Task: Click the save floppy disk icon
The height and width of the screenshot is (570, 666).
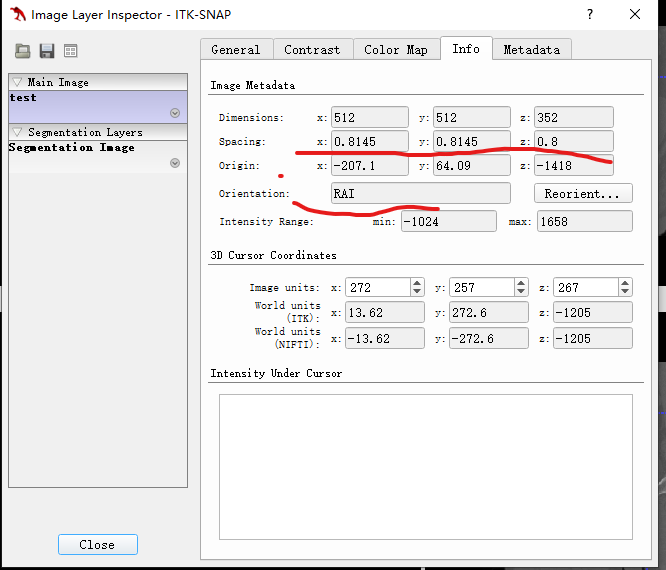Action: [x=47, y=51]
